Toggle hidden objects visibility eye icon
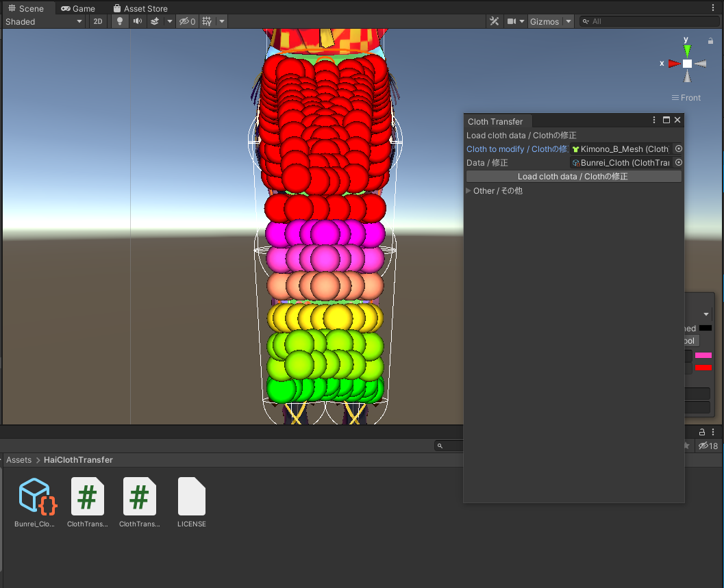724x588 pixels. point(187,21)
